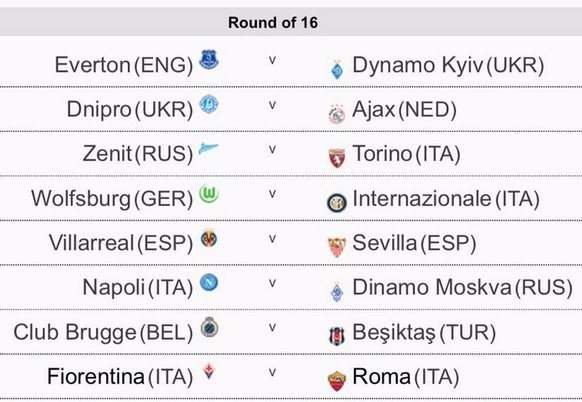The width and height of the screenshot is (582, 402).
Task: Open the Fiorentina (ITA) team link
Action: click(x=120, y=377)
